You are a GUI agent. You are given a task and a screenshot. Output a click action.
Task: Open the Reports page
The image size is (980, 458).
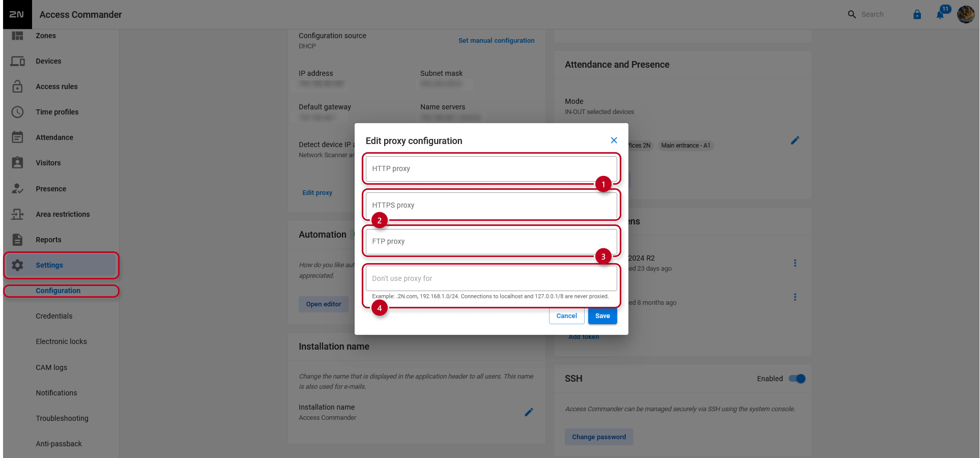pos(48,240)
